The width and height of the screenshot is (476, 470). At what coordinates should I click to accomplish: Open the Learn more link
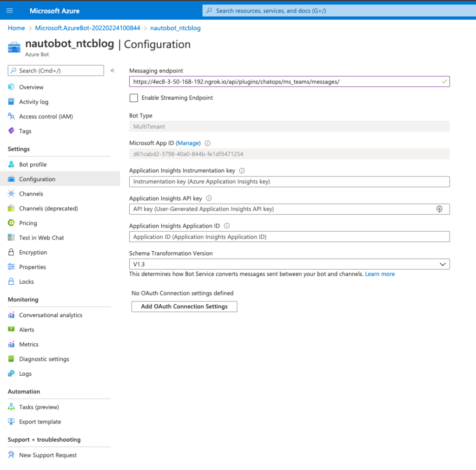click(x=380, y=274)
